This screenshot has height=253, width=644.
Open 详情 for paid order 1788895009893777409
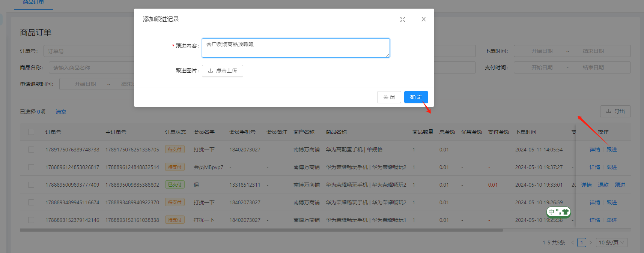[587, 185]
